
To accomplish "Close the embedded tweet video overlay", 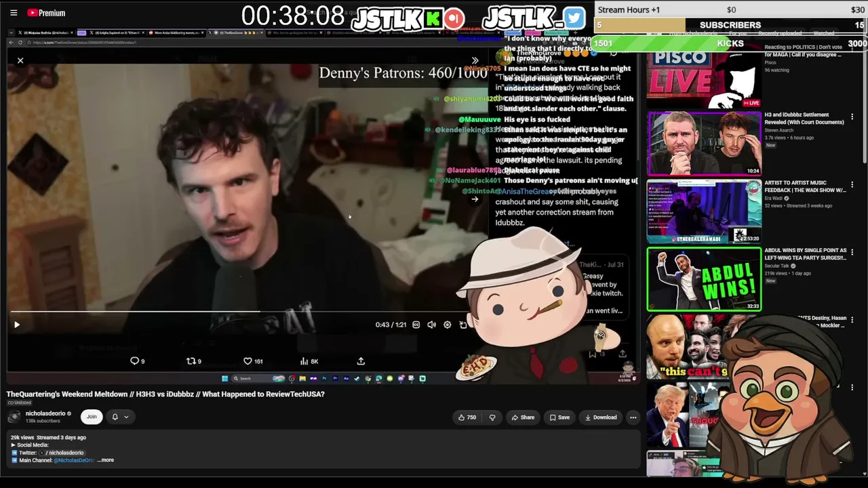I will pos(20,60).
